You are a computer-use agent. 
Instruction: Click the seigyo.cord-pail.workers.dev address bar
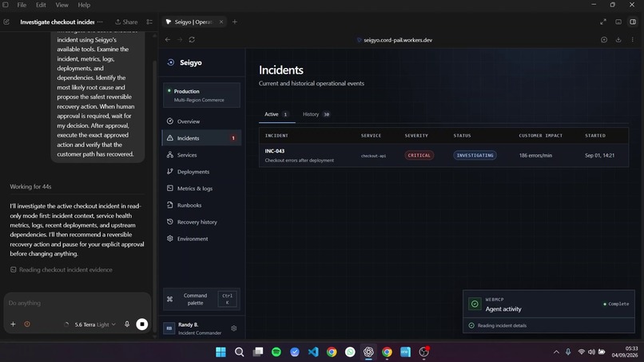coord(394,40)
